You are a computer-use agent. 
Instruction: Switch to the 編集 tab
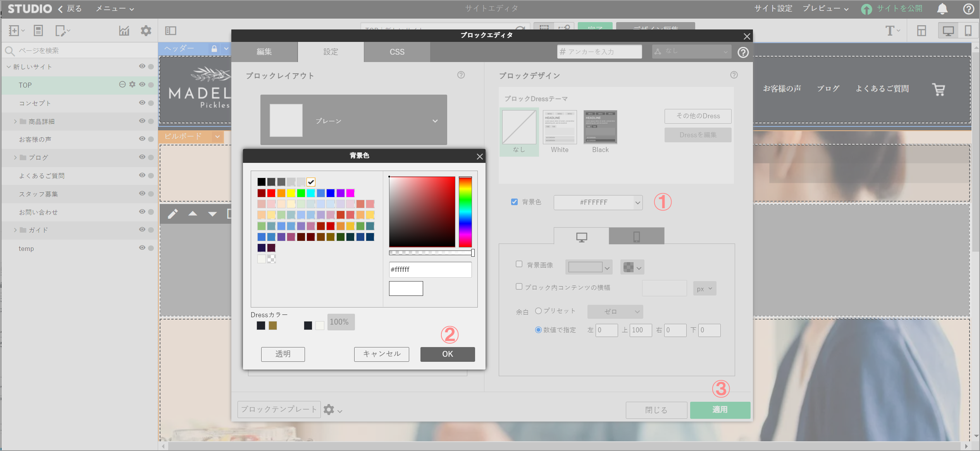[x=264, y=52]
